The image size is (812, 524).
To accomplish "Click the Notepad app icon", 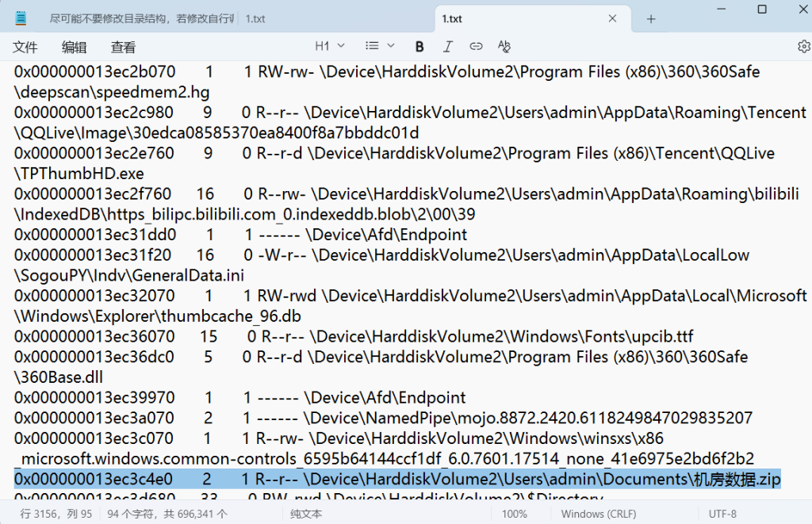I will point(21,18).
